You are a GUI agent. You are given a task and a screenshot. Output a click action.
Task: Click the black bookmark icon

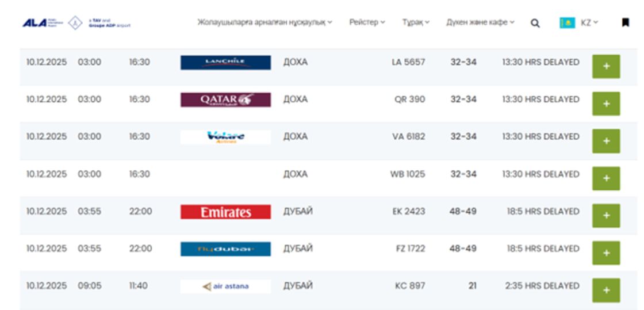[x=625, y=23]
